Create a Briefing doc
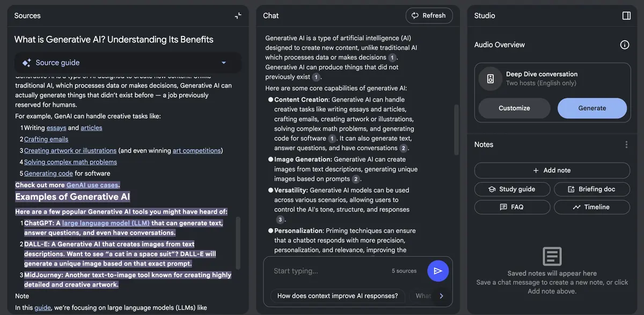The width and height of the screenshot is (644, 315). tap(591, 189)
